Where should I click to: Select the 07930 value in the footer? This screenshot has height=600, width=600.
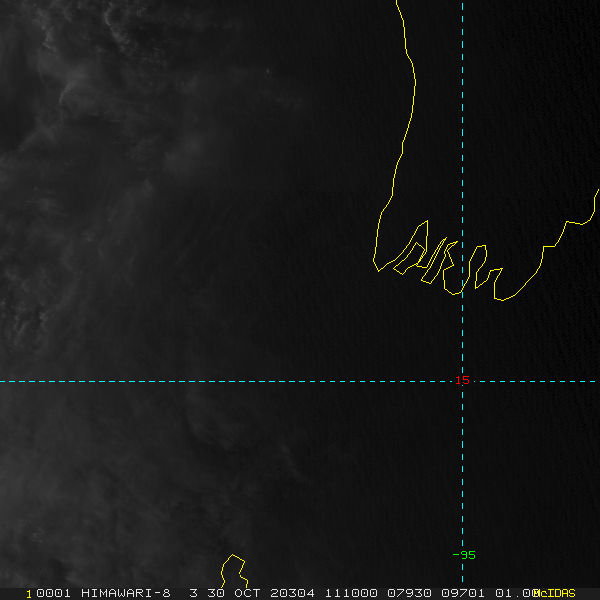click(x=409, y=593)
